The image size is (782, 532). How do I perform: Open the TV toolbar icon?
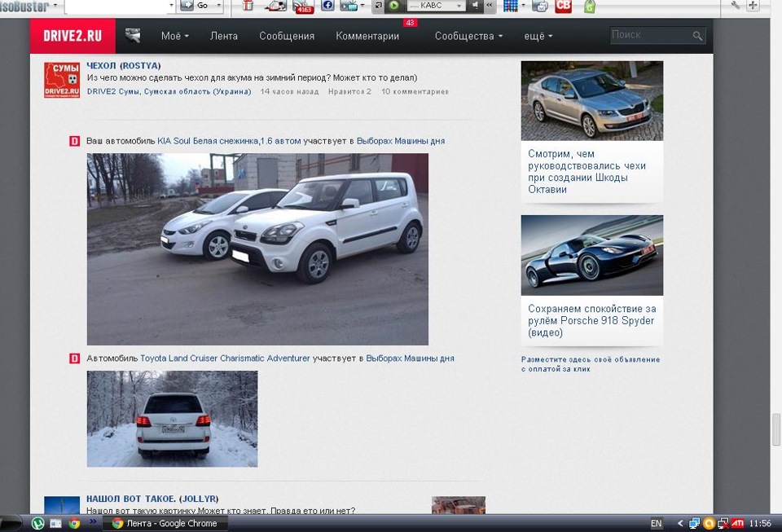(x=349, y=6)
